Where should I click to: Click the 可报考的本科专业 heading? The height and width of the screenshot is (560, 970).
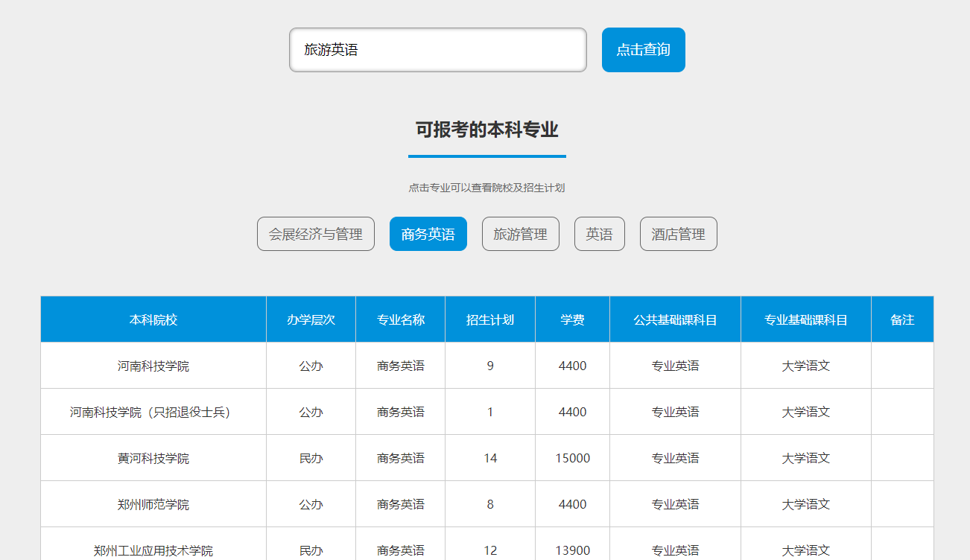[487, 130]
